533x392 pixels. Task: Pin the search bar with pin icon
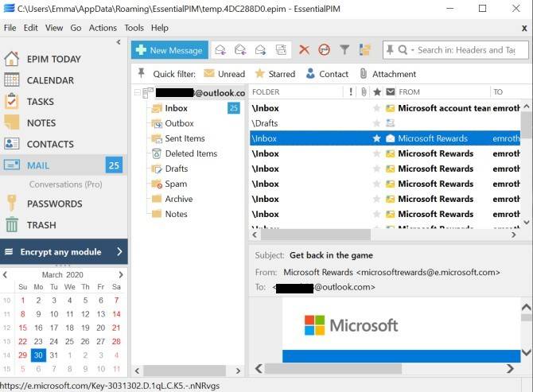coord(390,50)
